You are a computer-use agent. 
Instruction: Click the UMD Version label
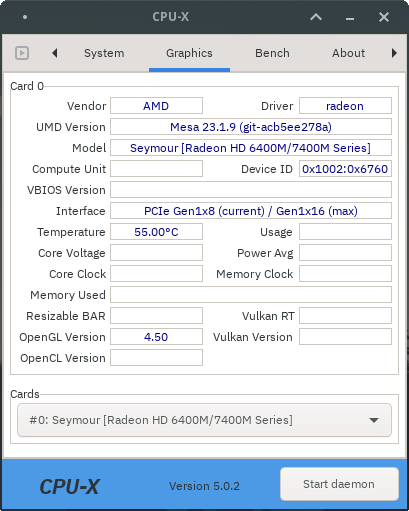tap(71, 127)
